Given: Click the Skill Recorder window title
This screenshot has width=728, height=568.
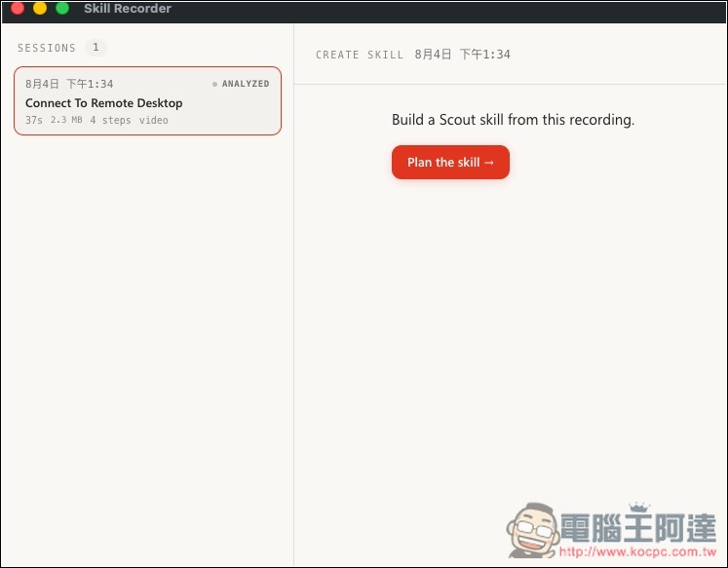Looking at the screenshot, I should (x=128, y=9).
